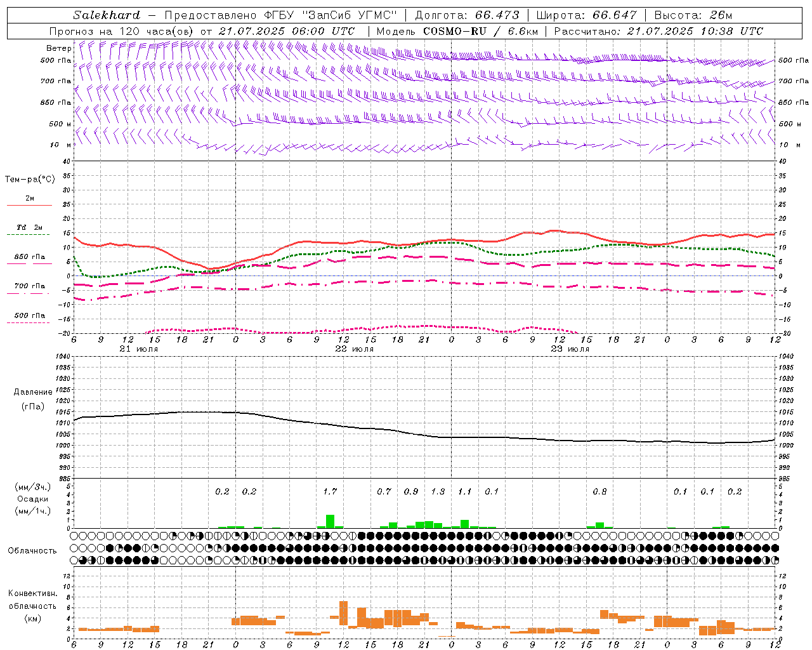Click the 1.1 precipitation value
Image resolution: width=812 pixels, height=650 pixels.
tap(465, 492)
